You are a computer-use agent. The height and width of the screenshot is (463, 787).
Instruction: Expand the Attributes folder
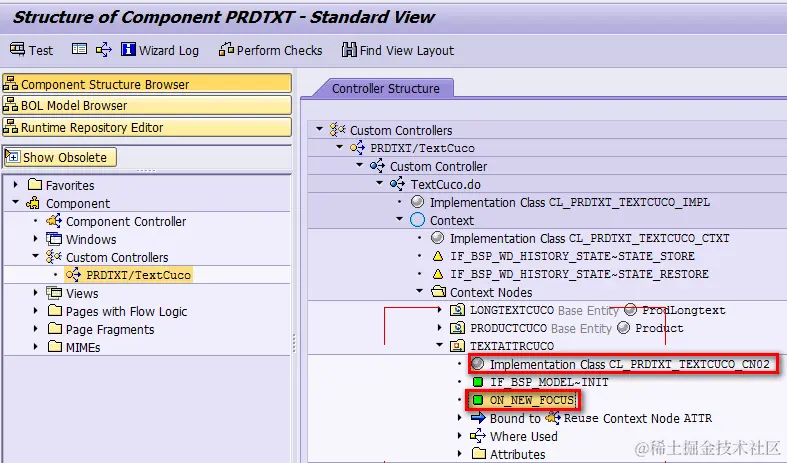460,453
